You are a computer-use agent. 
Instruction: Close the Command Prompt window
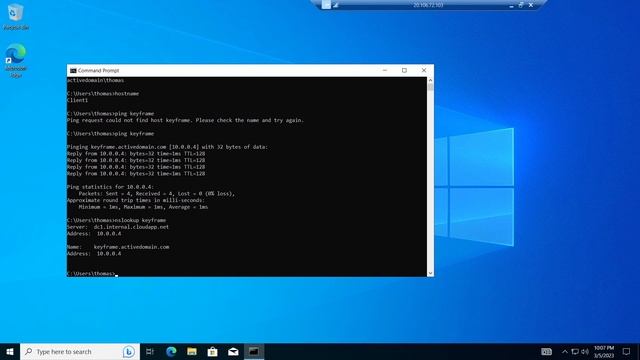[424, 70]
